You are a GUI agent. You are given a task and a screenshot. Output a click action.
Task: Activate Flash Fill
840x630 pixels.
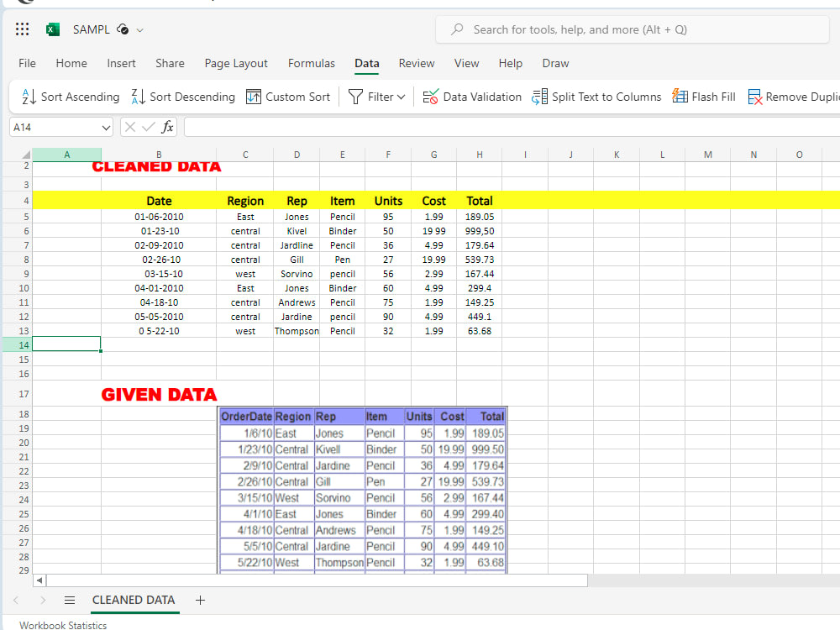[703, 97]
